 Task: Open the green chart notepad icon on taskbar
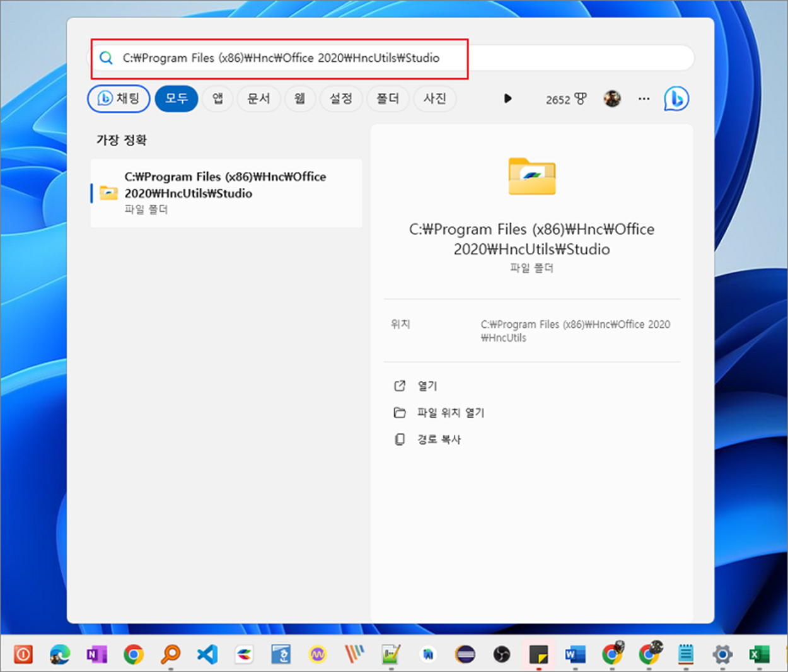[x=391, y=654]
